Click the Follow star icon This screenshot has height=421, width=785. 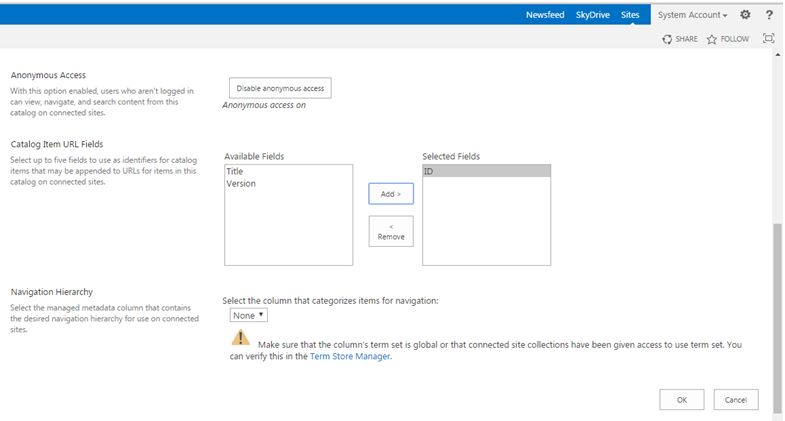tap(712, 39)
